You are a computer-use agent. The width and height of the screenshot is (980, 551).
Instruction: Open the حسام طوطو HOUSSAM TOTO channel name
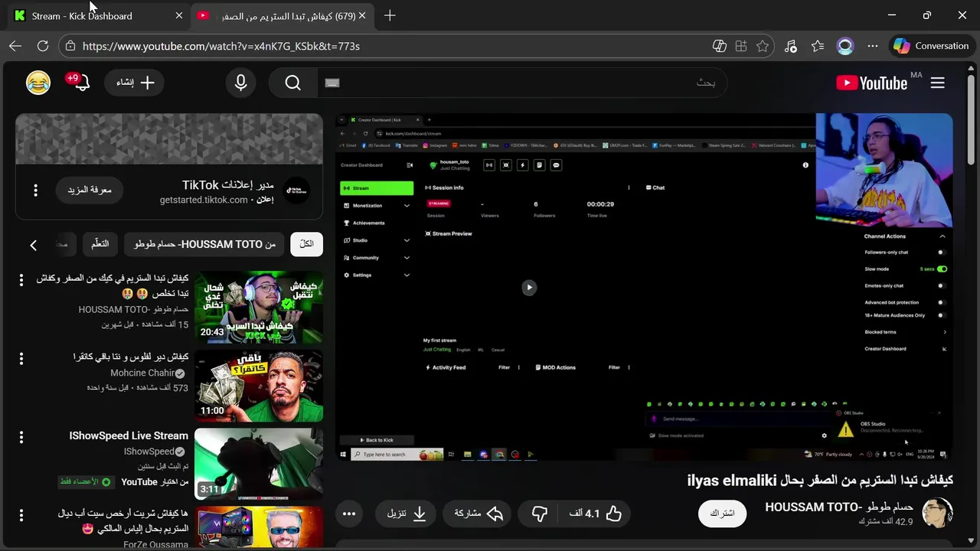pyautogui.click(x=839, y=507)
